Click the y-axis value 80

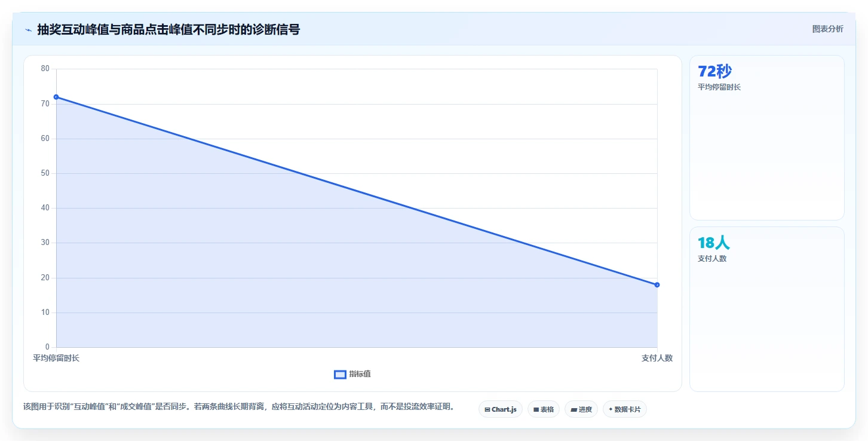click(x=45, y=69)
